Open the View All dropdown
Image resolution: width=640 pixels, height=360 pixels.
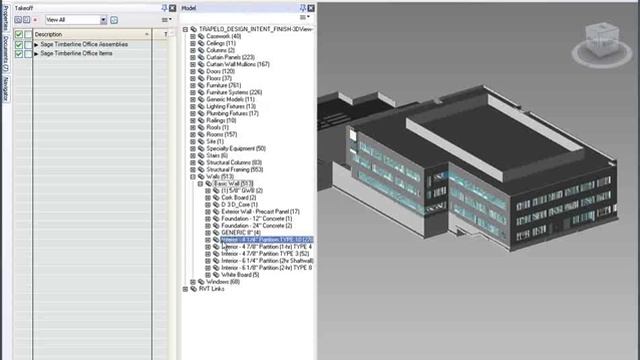coord(103,20)
